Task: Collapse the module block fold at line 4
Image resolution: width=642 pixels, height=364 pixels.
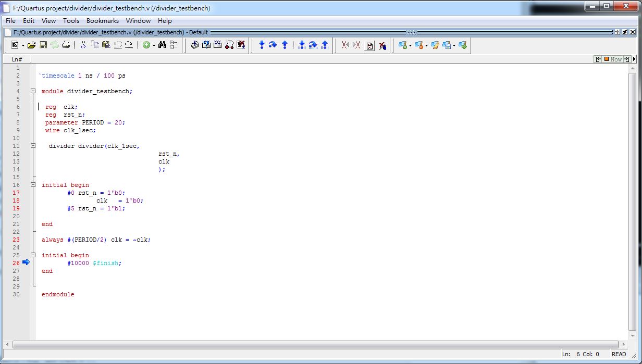Action: click(33, 91)
